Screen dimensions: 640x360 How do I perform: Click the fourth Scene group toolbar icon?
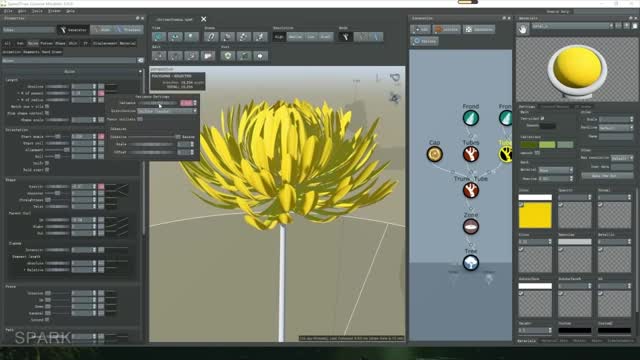[x=260, y=37]
